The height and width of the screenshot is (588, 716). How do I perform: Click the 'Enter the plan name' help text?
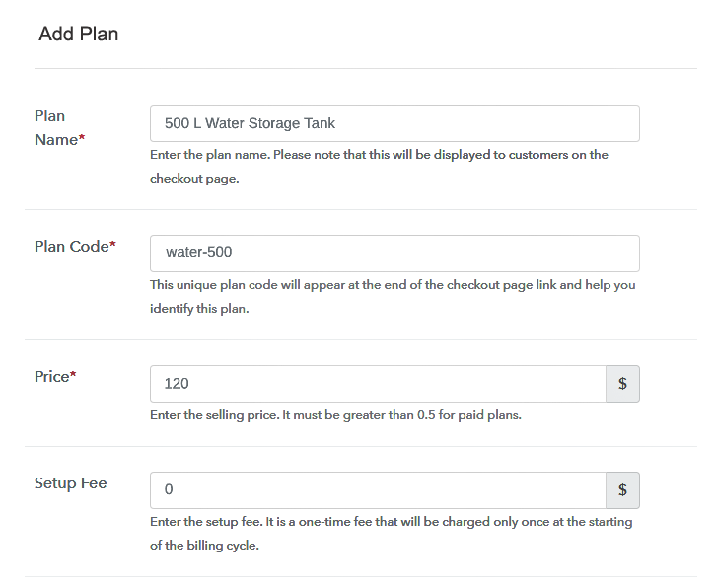(x=379, y=155)
